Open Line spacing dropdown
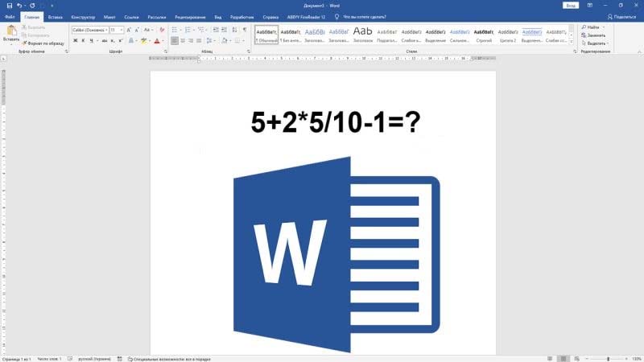Screen dimensions: 644x362 tap(211, 41)
